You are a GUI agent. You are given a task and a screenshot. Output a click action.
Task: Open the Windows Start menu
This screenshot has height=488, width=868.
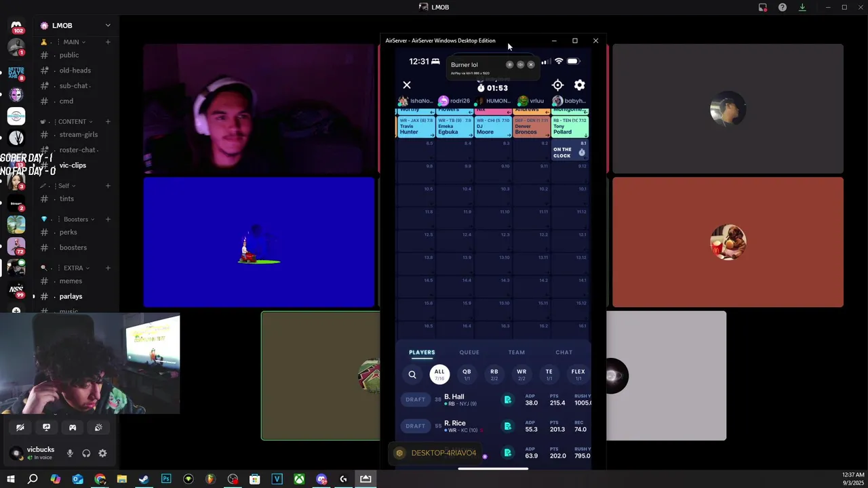click(10, 479)
